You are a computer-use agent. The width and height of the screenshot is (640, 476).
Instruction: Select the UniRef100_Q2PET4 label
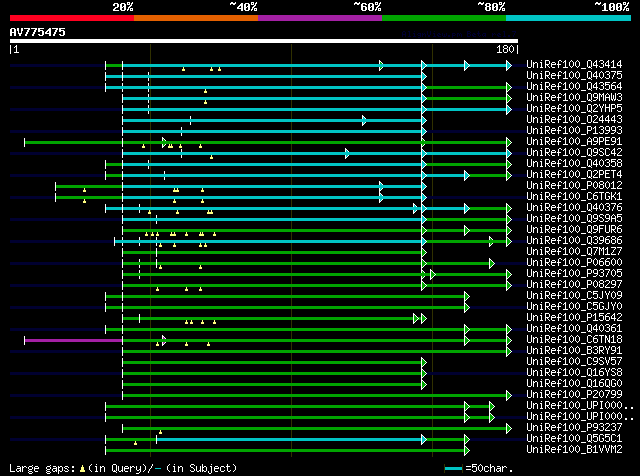click(574, 175)
